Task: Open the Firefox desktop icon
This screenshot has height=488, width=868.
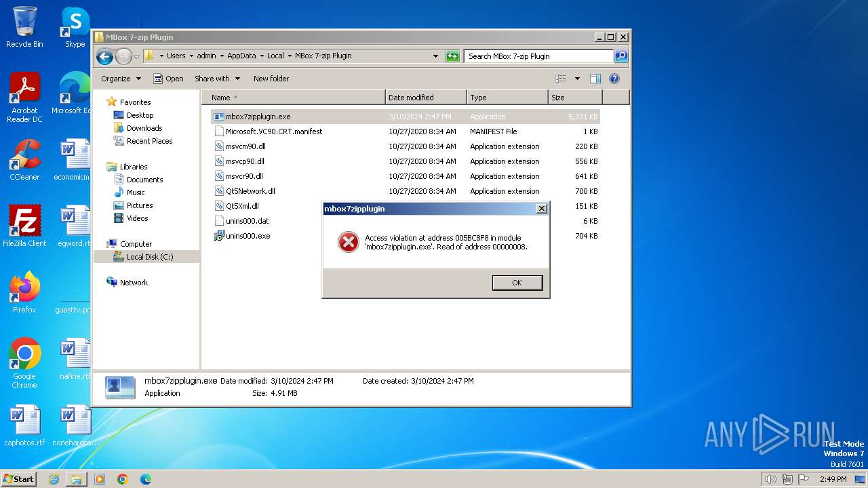Action: click(x=24, y=292)
